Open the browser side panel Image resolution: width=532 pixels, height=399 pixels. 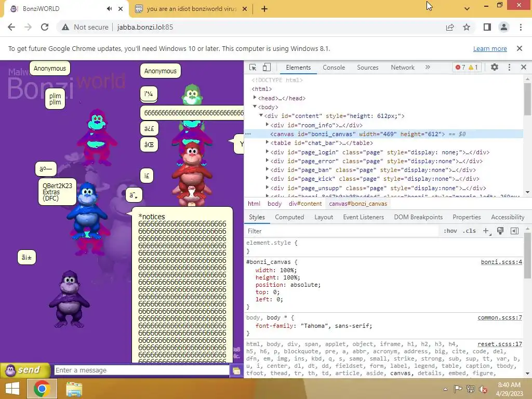[x=487, y=27]
